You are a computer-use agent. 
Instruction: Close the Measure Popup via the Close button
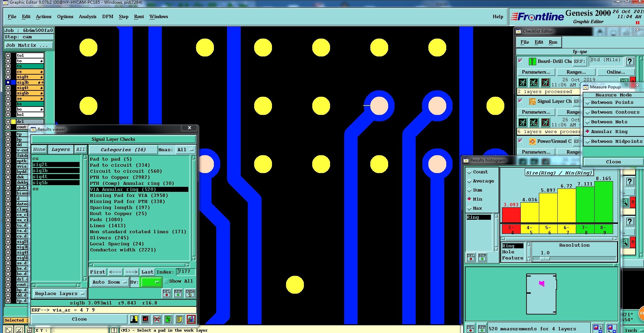pyautogui.click(x=613, y=162)
